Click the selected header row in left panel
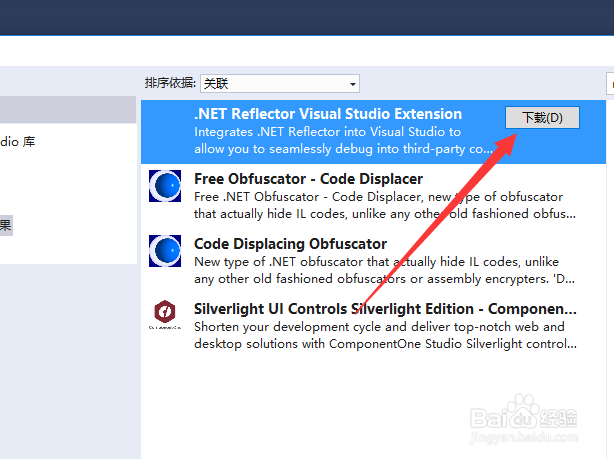This screenshot has width=614, height=459. [68, 109]
